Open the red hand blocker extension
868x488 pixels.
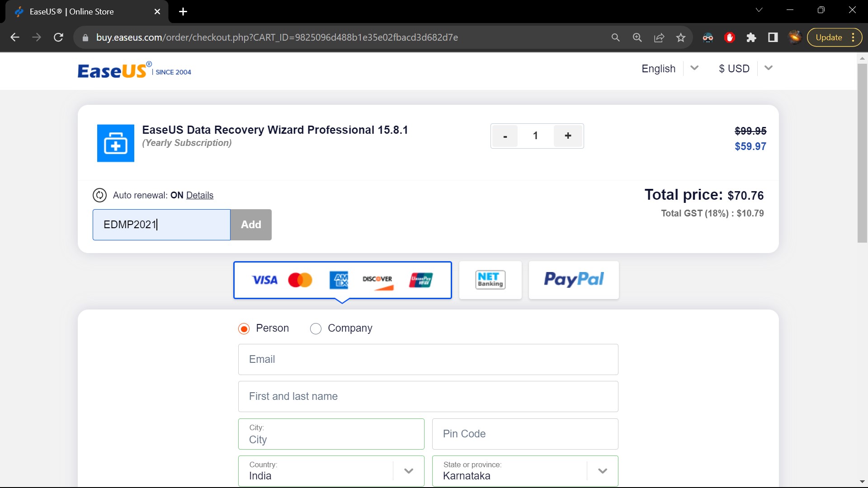[x=729, y=38]
